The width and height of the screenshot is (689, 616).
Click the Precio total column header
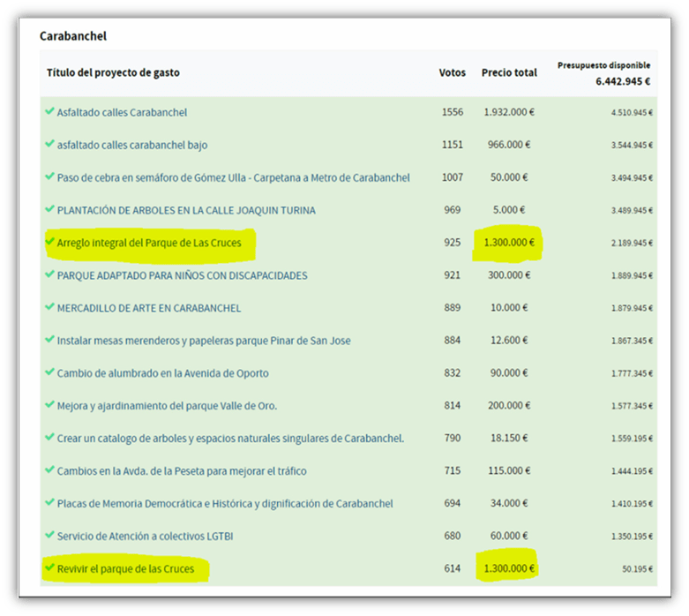click(x=508, y=72)
